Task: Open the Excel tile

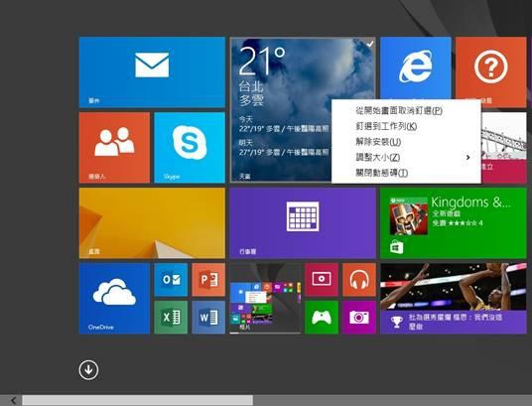Action: tap(171, 318)
